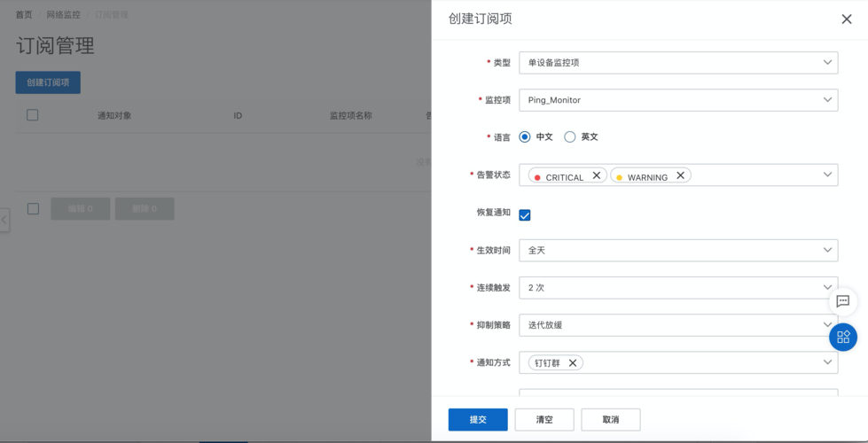868x443 pixels.
Task: Remove the 钉钉群 notification tag
Action: [x=573, y=363]
